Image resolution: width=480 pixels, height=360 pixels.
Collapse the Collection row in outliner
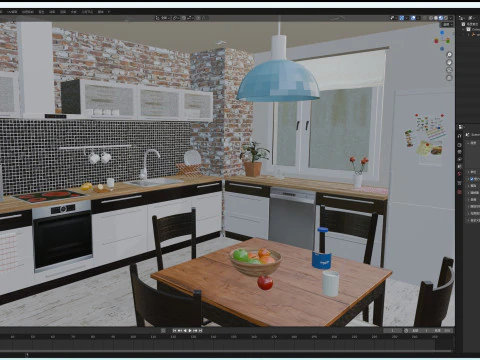click(463, 29)
